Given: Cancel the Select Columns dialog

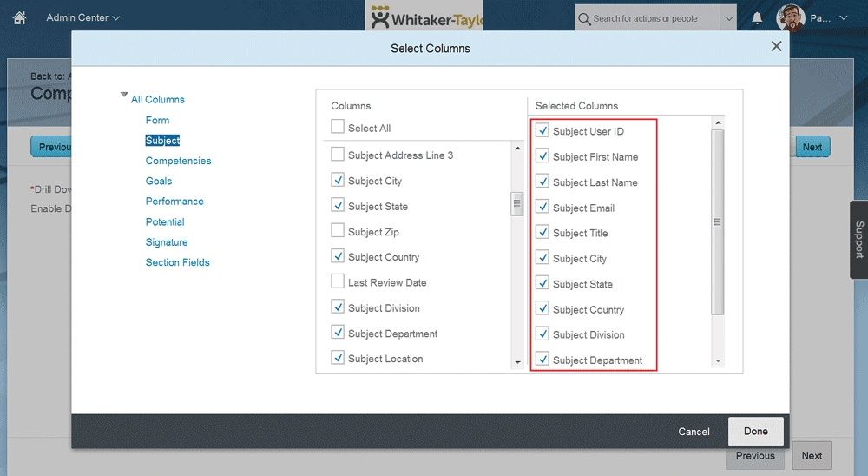Looking at the screenshot, I should click(x=694, y=432).
